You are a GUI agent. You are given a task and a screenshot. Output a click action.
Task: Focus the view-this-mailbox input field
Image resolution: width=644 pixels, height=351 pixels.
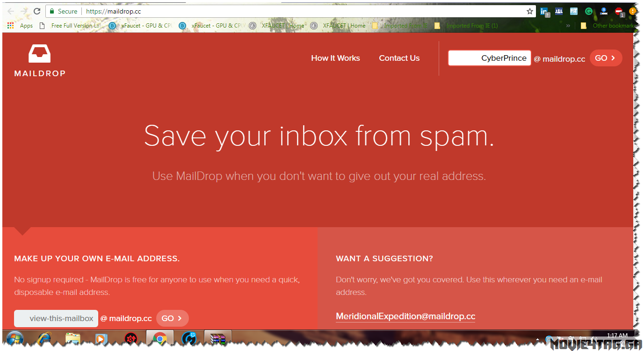(x=56, y=318)
